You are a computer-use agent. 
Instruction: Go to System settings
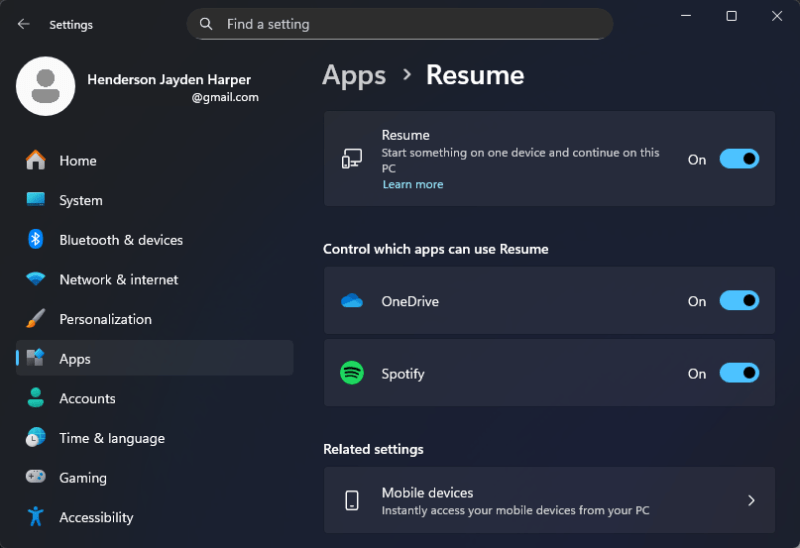[155, 200]
